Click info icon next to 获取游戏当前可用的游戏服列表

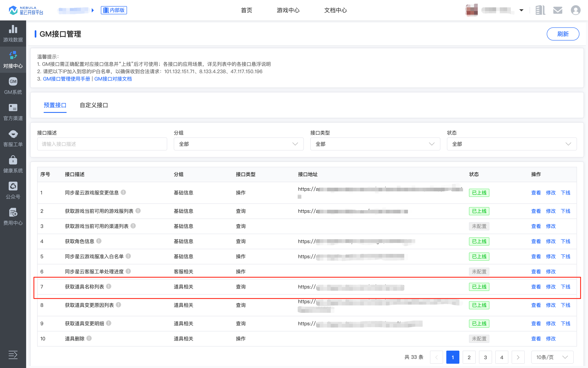[138, 211]
